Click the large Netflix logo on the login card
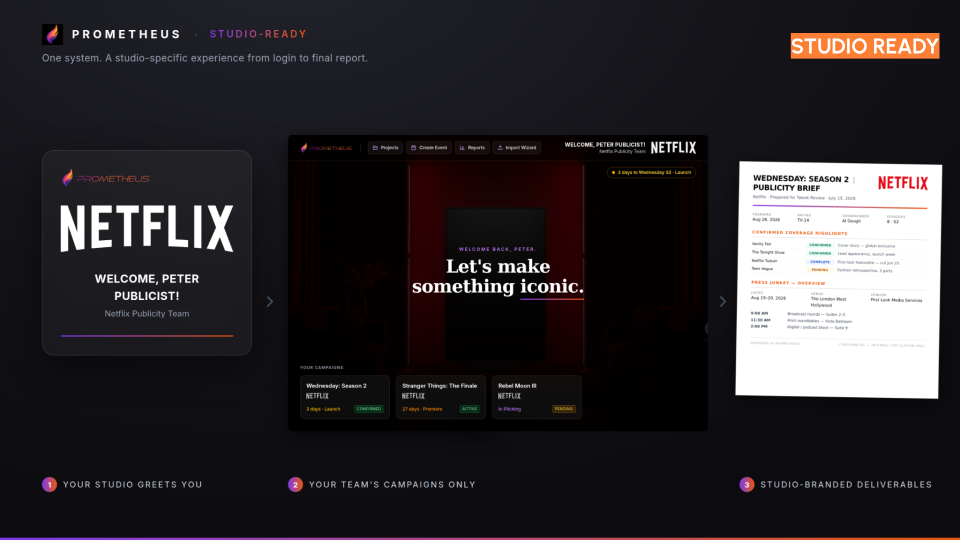 pos(147,228)
